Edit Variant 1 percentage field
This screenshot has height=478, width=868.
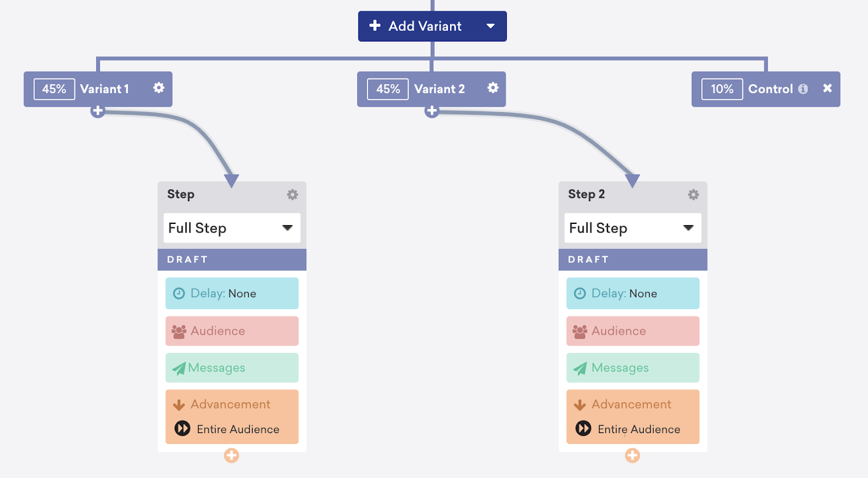(x=54, y=89)
